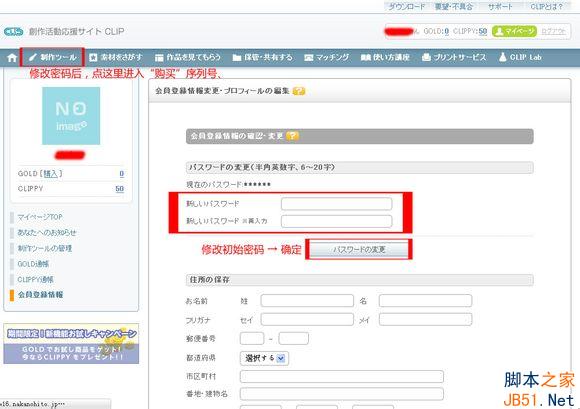Image resolution: width=580 pixels, height=409 pixels.
Task: Focus the 番地・建物名 input field
Action: pyautogui.click(x=342, y=394)
